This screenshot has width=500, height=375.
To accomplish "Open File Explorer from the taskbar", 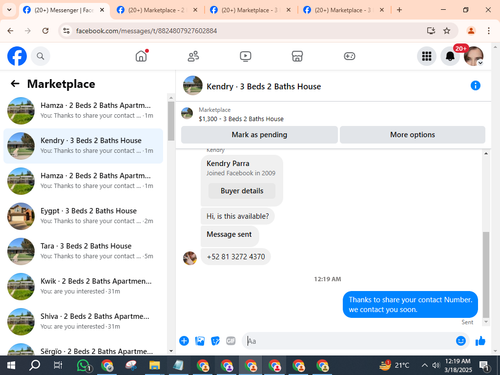I will tap(154, 365).
